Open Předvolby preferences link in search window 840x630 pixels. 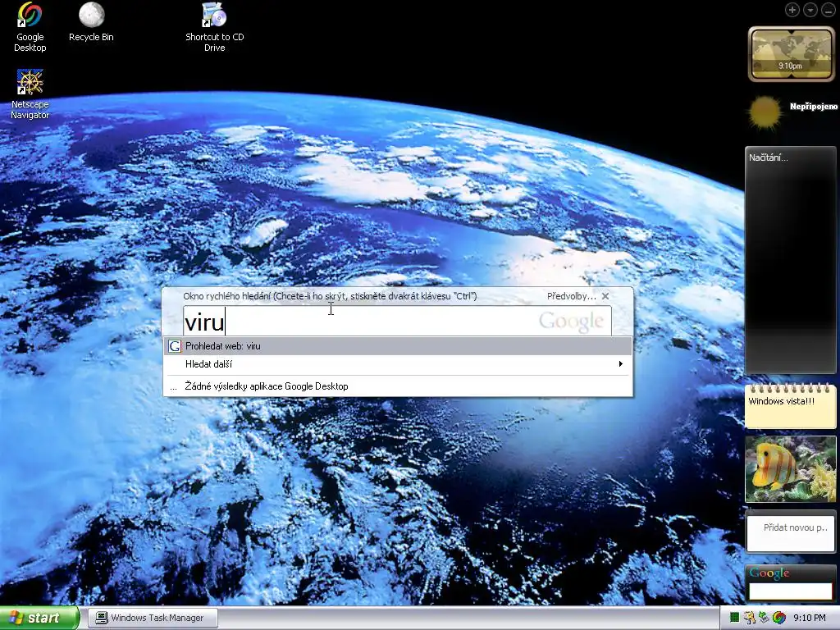tap(571, 296)
